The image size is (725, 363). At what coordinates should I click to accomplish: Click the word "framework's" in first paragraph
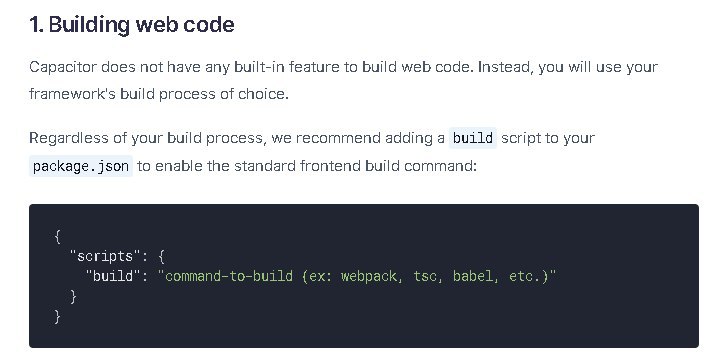click(x=72, y=94)
